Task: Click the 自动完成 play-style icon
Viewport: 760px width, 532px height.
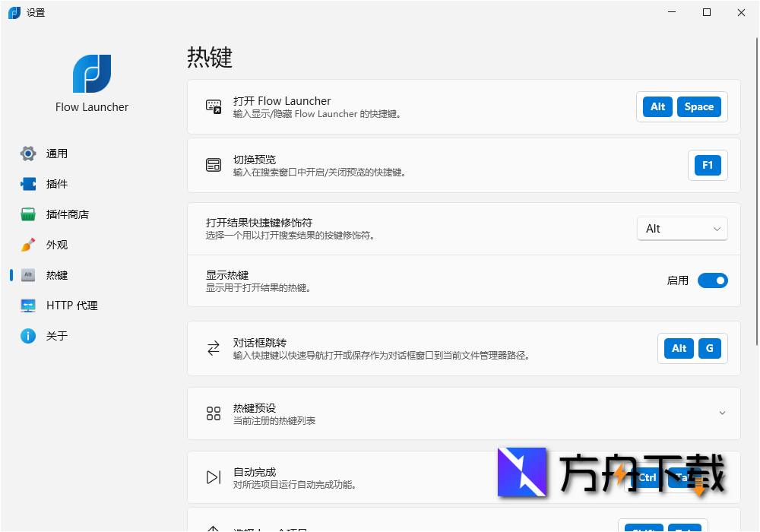Action: tap(214, 477)
